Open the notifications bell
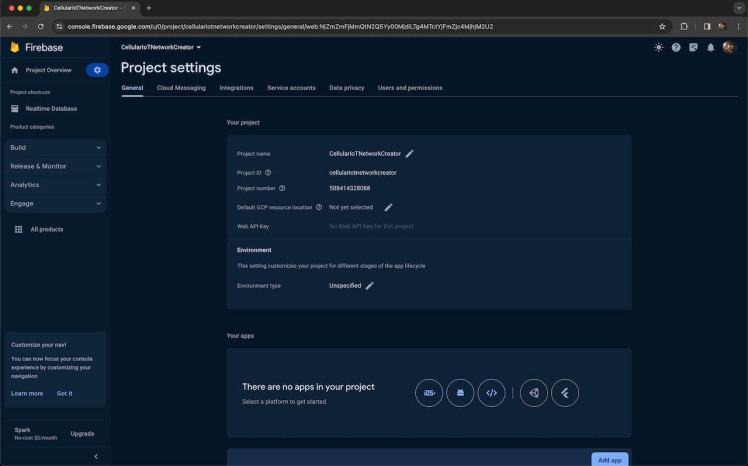This screenshot has width=748, height=466. click(x=710, y=47)
